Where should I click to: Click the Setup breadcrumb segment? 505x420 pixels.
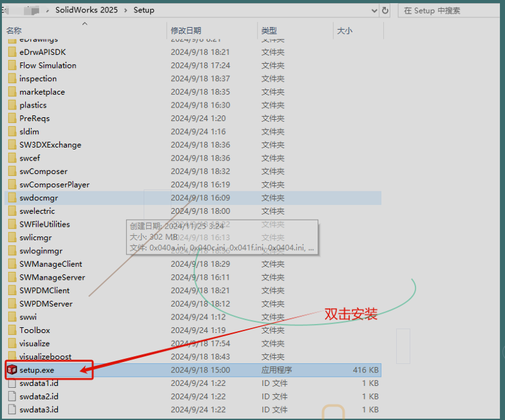pyautogui.click(x=144, y=10)
